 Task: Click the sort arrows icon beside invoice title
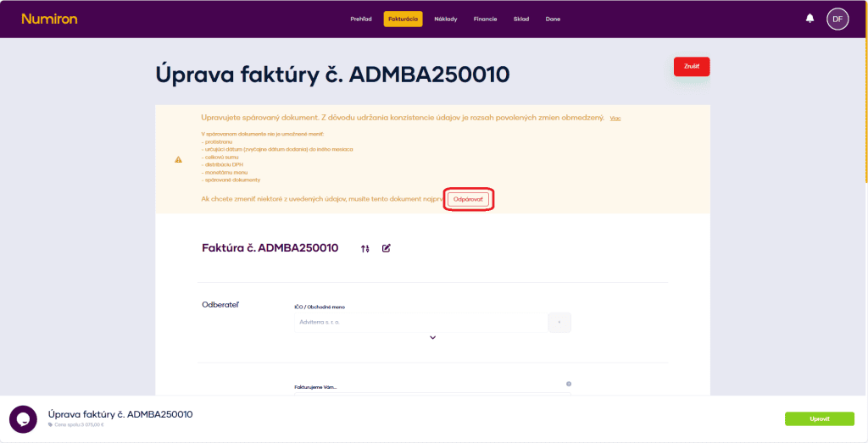point(364,248)
